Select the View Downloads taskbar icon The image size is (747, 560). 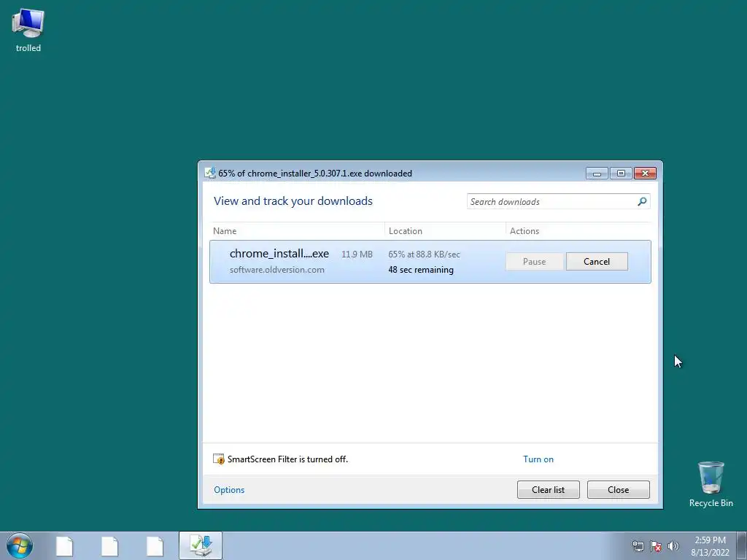click(201, 545)
